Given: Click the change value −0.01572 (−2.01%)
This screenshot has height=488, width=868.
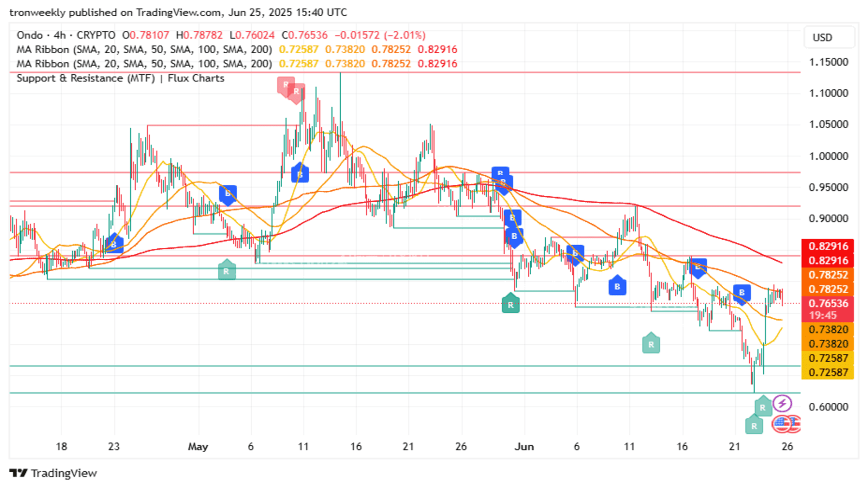Looking at the screenshot, I should 380,35.
